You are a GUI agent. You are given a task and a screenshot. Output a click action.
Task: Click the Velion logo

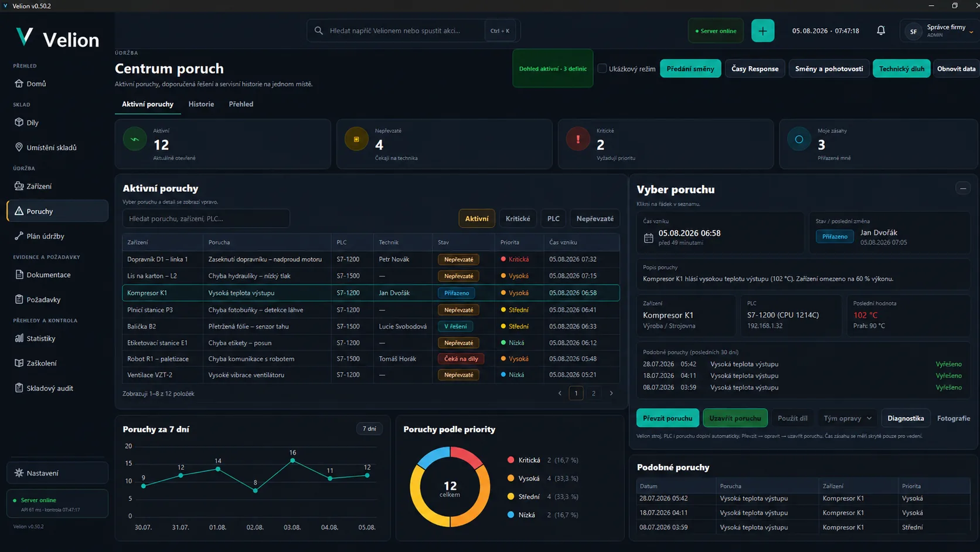tap(57, 39)
